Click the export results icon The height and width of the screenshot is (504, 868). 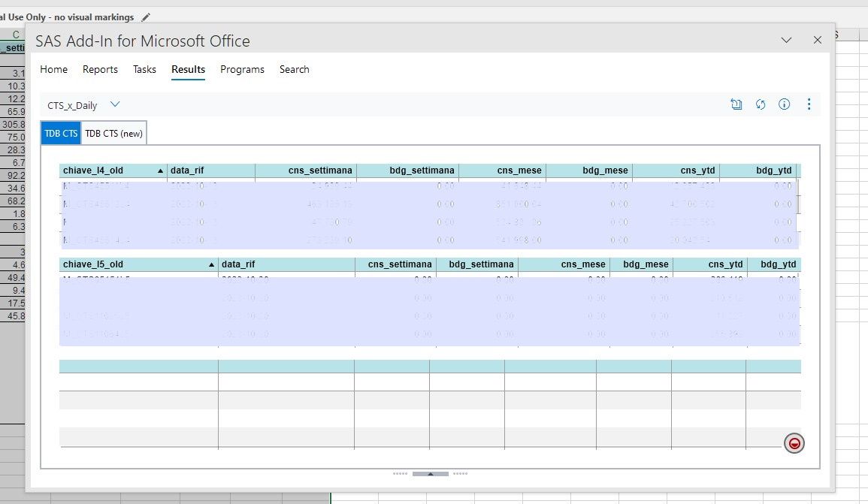click(x=736, y=104)
